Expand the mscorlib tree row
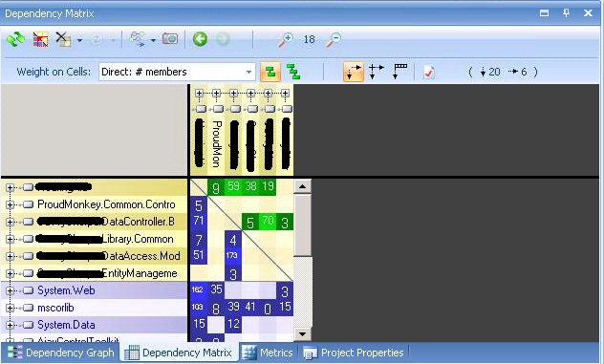 coord(10,308)
